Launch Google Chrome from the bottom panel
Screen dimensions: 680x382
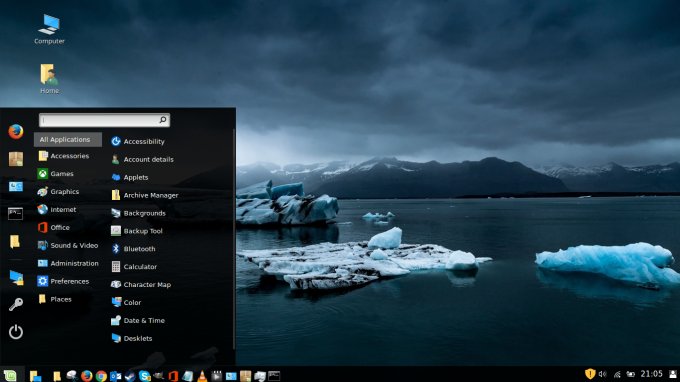tap(101, 375)
